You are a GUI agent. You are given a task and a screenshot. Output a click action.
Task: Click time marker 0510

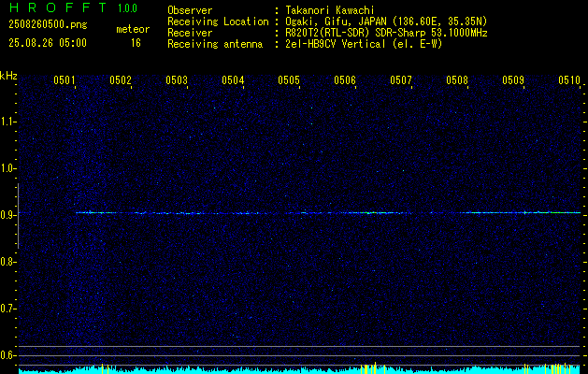(569, 79)
